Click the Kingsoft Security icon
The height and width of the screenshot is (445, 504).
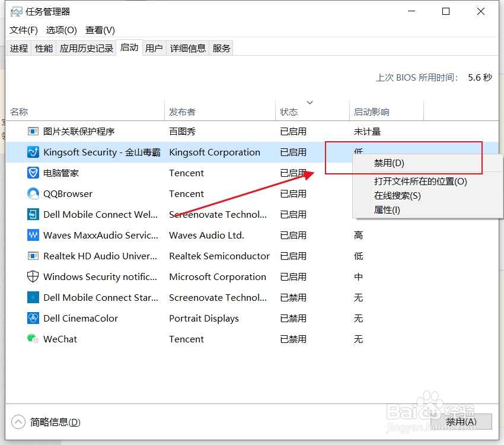(33, 152)
